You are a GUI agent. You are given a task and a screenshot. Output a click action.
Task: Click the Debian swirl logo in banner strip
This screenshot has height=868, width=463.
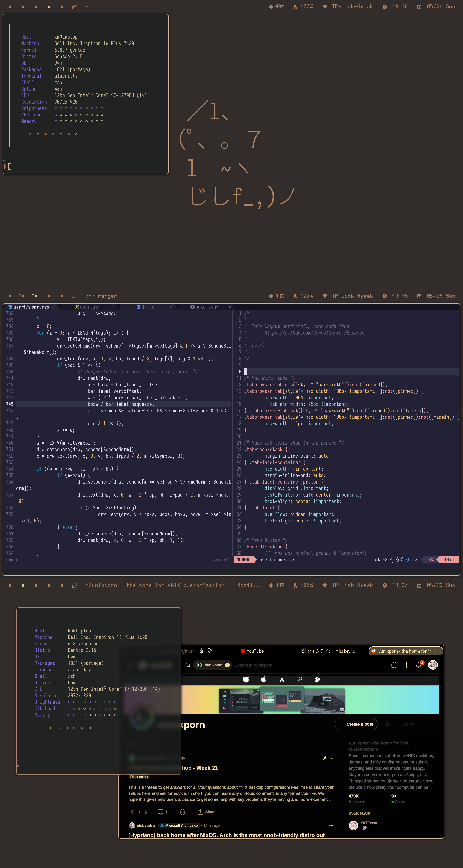(300, 679)
